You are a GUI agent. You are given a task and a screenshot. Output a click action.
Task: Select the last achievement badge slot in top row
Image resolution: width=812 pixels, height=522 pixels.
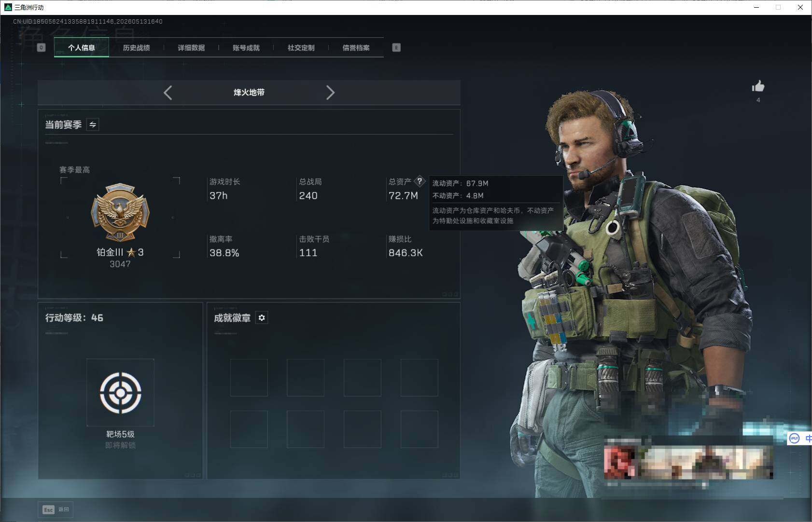[x=420, y=378]
